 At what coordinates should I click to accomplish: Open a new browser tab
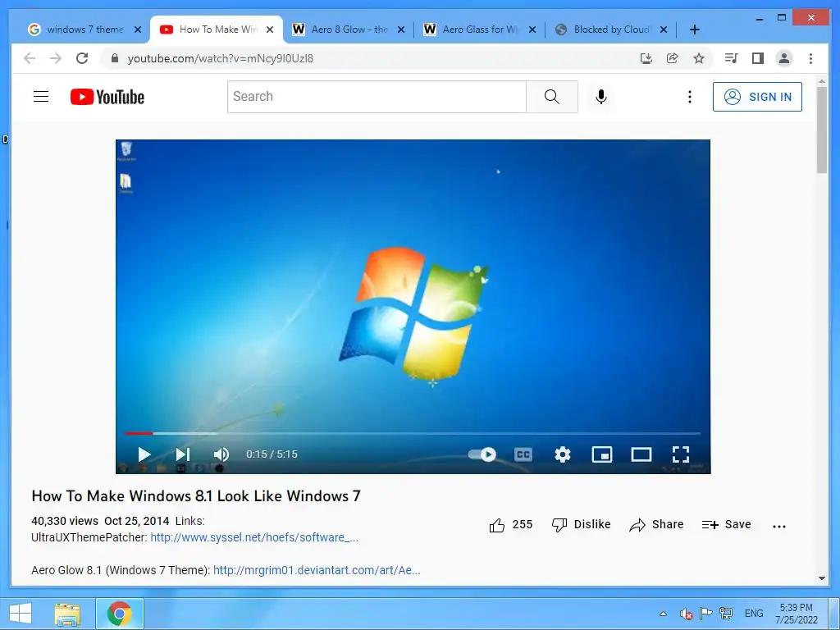(x=695, y=30)
